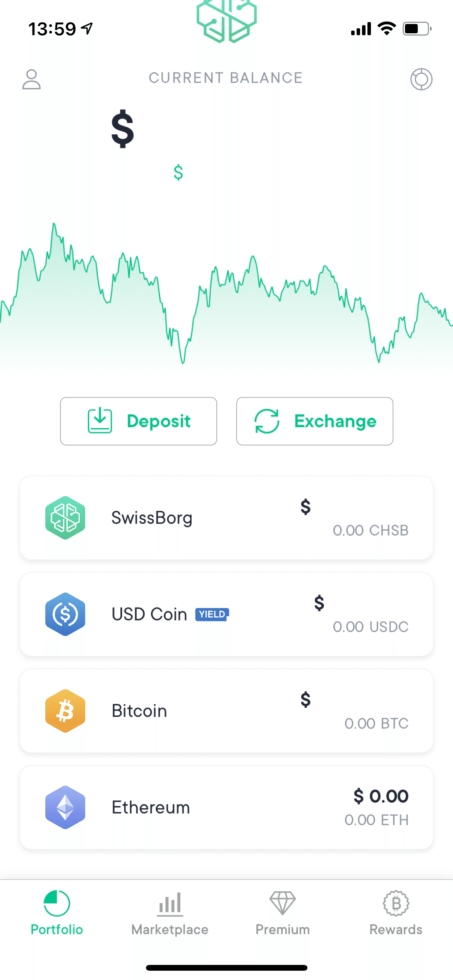Tap the Exchange circular-arrows icon
453x980 pixels.
pyautogui.click(x=267, y=421)
